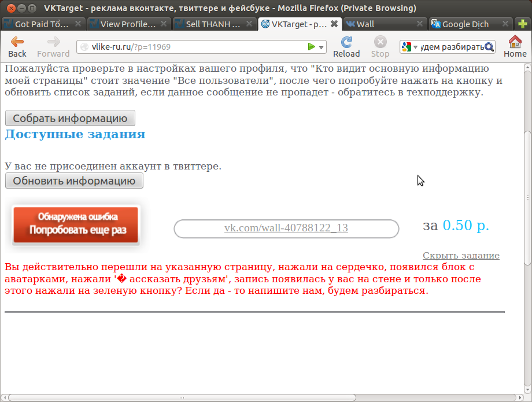
Task: Click the Скрыть задание link
Action: pos(461,256)
